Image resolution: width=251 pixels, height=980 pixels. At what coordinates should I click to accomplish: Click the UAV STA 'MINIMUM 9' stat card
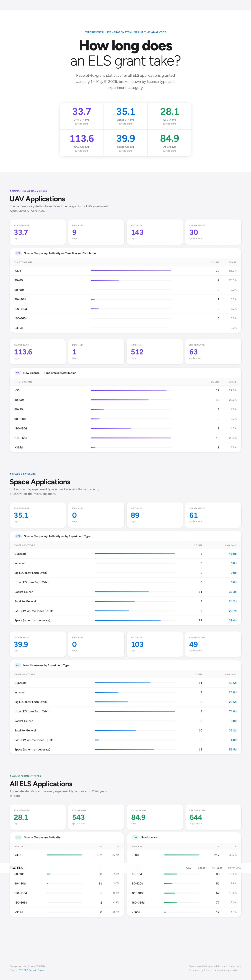pos(96,232)
